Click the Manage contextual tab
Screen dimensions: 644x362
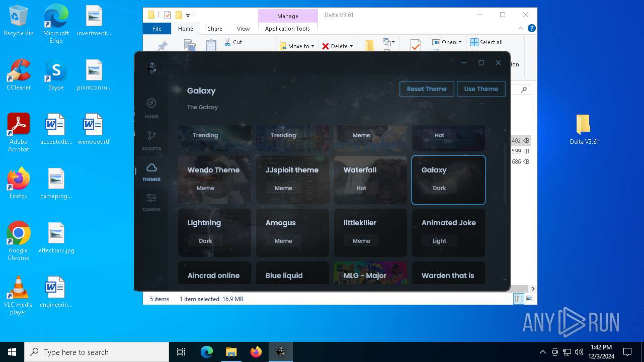coord(288,16)
